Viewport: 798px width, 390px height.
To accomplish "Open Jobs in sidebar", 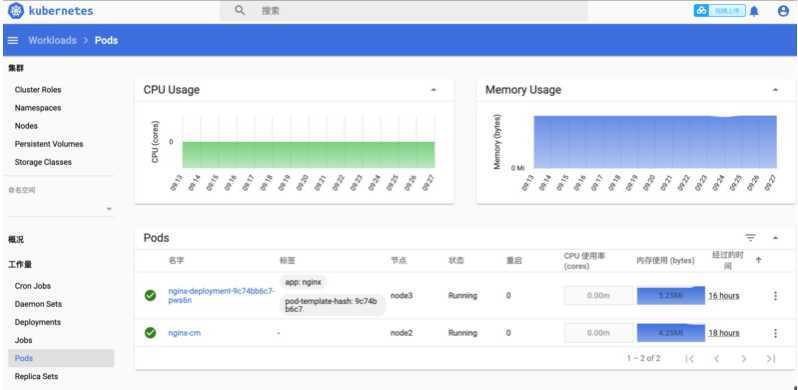I will pyautogui.click(x=23, y=340).
